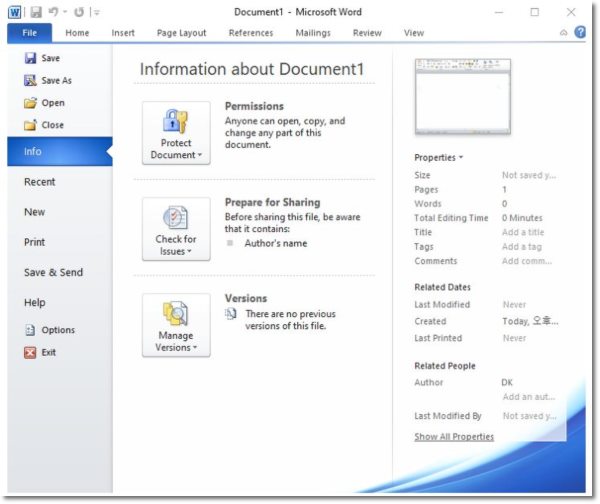
Task: Open the Undo history dropdown arrow
Action: pyautogui.click(x=65, y=12)
